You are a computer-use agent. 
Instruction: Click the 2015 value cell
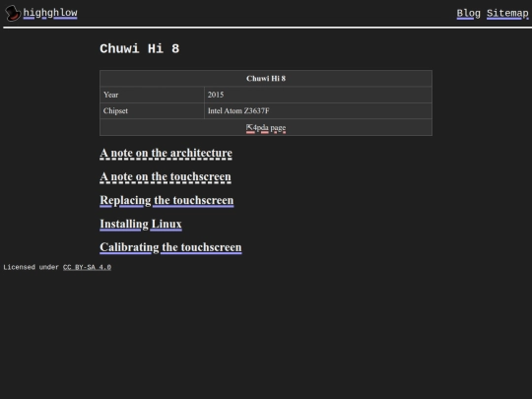coord(318,95)
